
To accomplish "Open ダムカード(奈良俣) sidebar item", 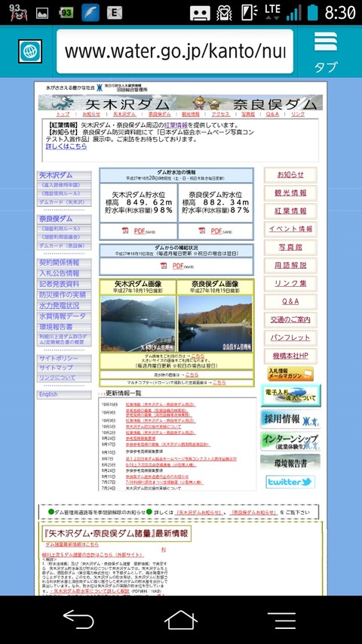I will 64,246.
